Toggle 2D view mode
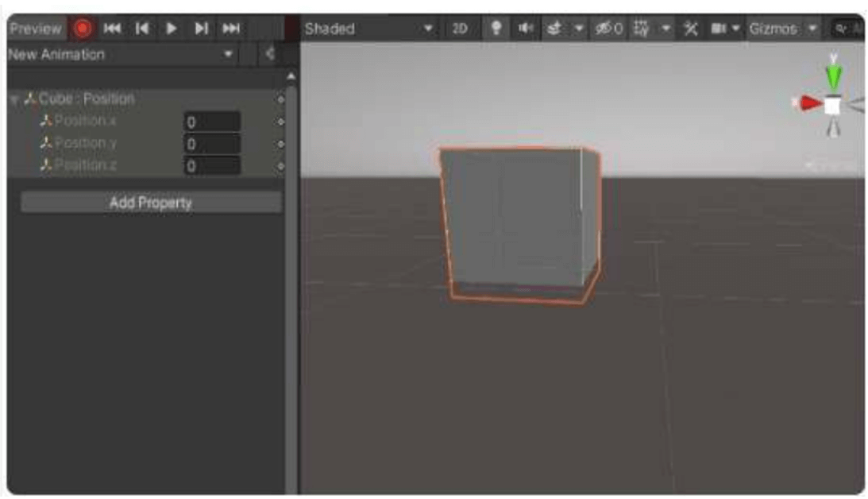Screen dimensions: 868x499 (459, 29)
